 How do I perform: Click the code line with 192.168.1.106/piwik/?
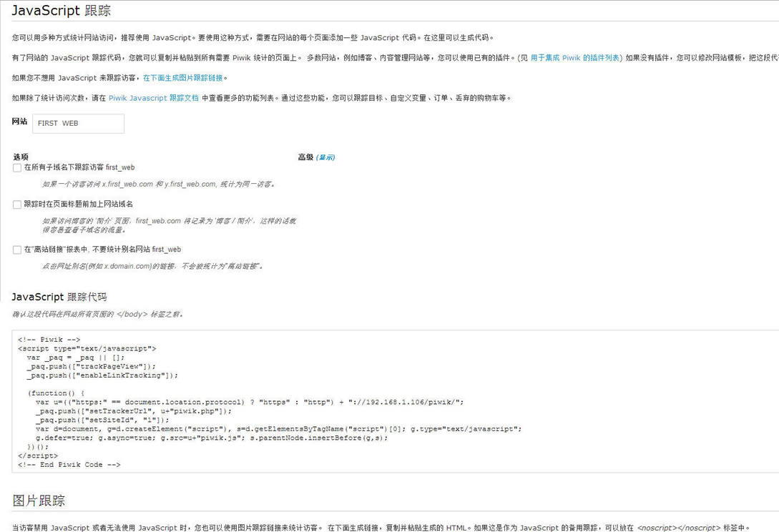pos(250,402)
